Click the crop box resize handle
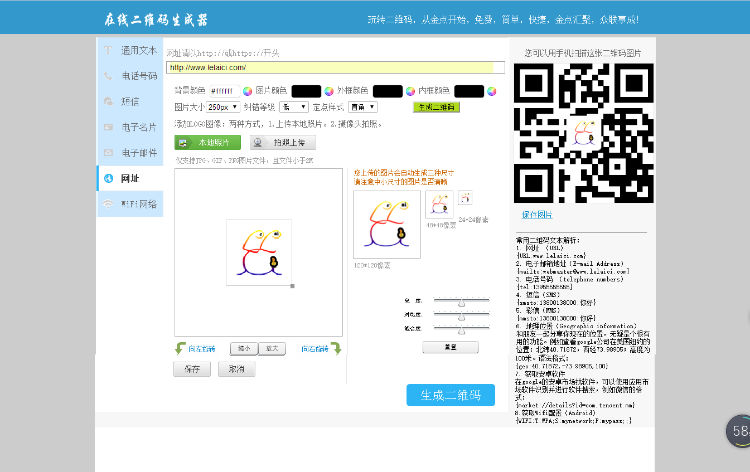 [292, 286]
